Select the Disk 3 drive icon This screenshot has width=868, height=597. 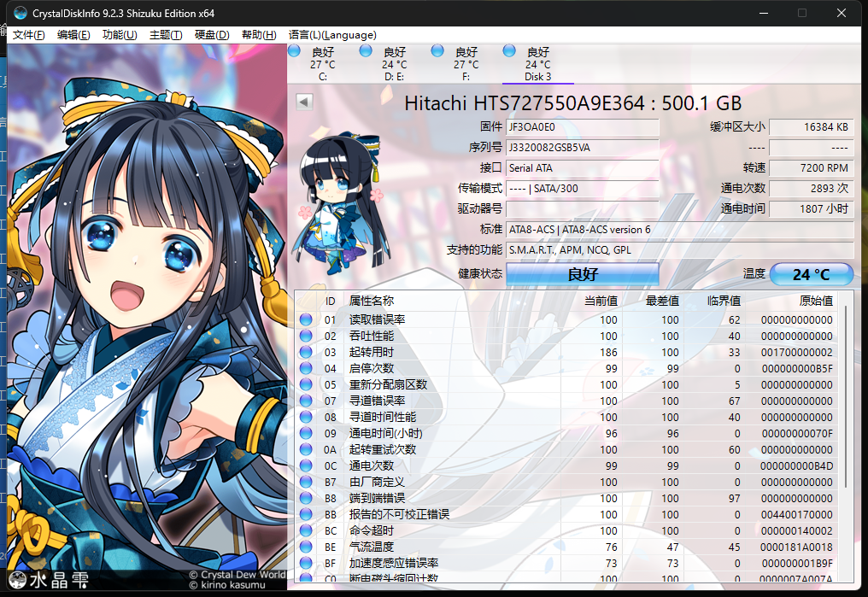coord(510,51)
